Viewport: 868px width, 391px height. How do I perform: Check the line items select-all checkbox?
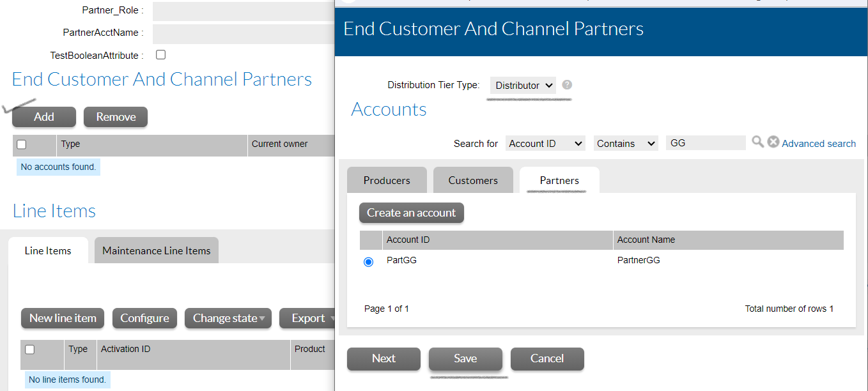(29, 349)
